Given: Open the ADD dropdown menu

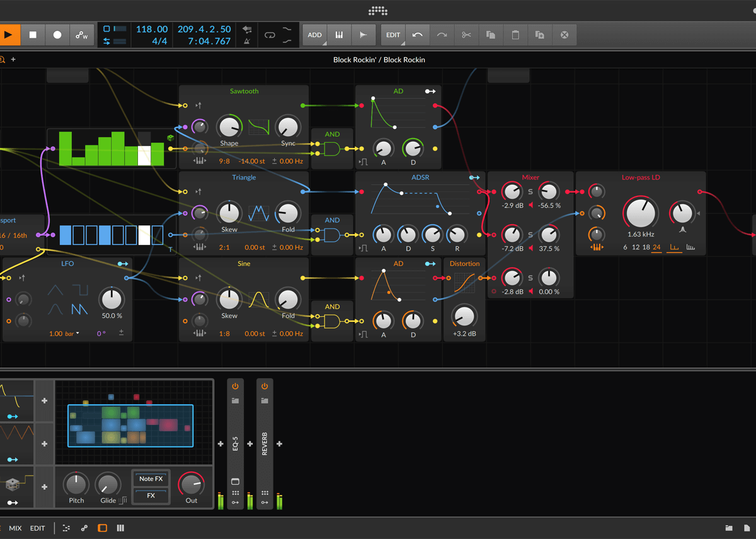Looking at the screenshot, I should coord(314,35).
